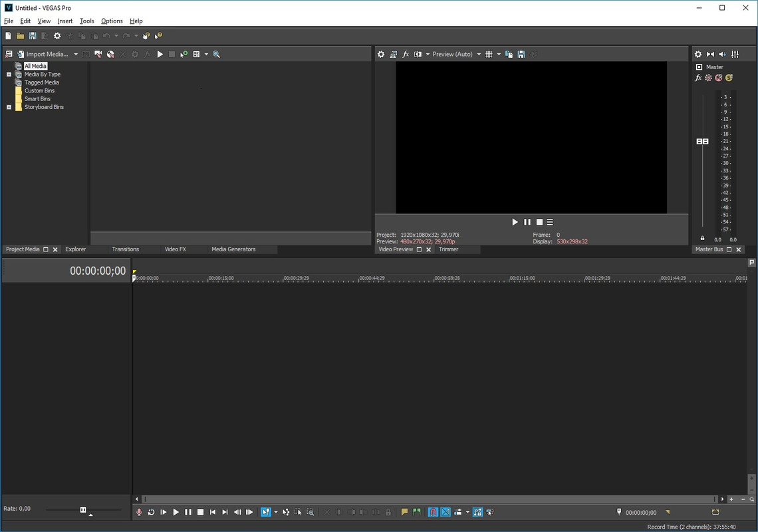Create a new project via blank-page icon
The image size is (758, 532).
click(x=8, y=36)
